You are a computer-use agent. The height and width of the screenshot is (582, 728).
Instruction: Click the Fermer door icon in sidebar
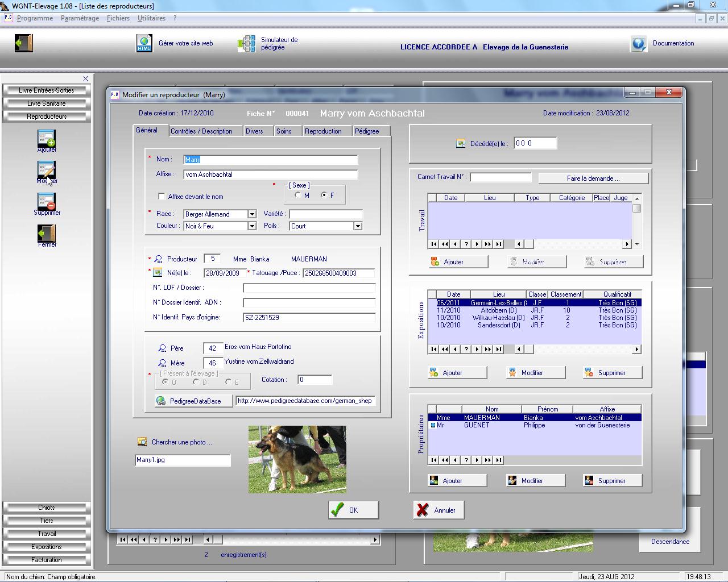(47, 234)
